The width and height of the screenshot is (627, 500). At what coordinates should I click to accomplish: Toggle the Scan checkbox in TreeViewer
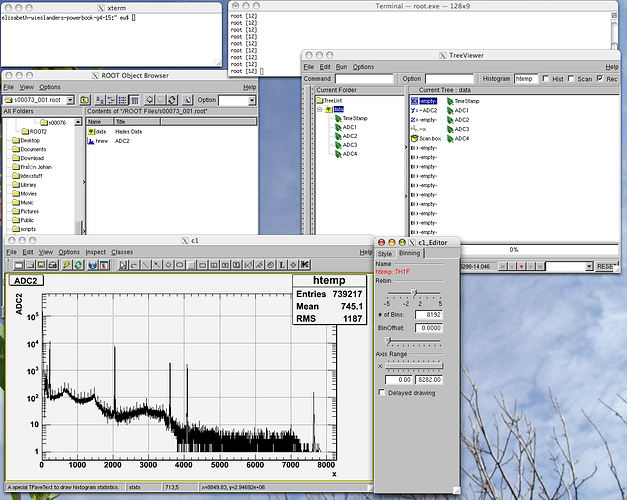(573, 78)
